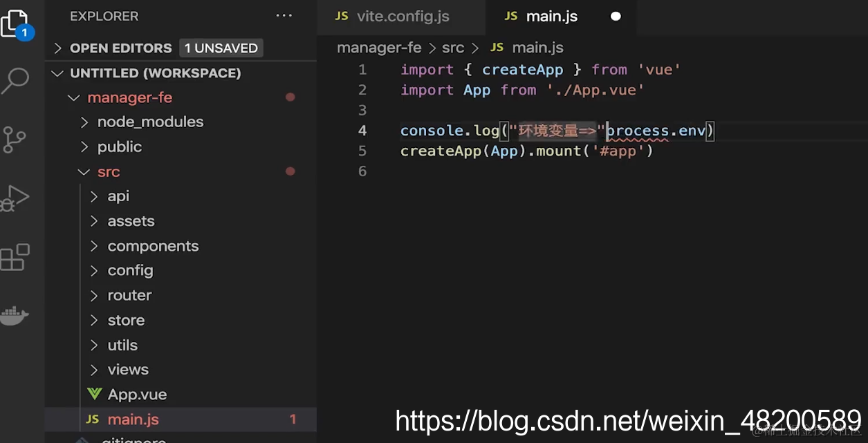Click the modified dot beside src folder
This screenshot has width=868, height=443.
click(x=290, y=171)
